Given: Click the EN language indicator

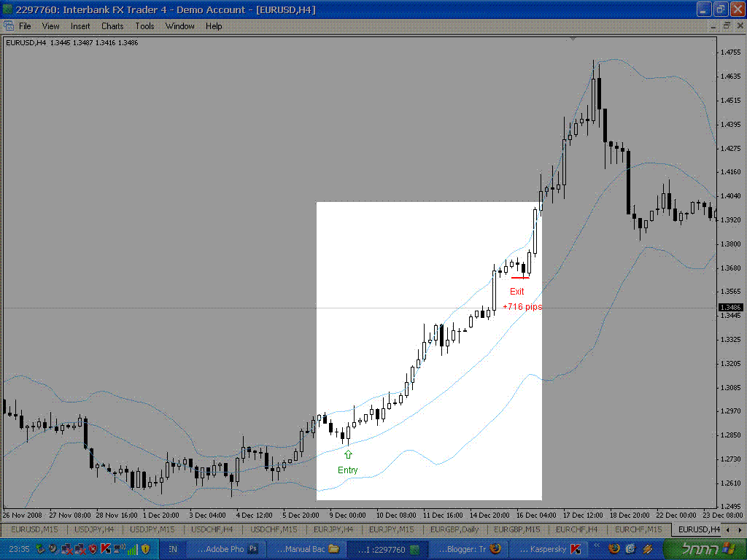Looking at the screenshot, I should (x=172, y=549).
